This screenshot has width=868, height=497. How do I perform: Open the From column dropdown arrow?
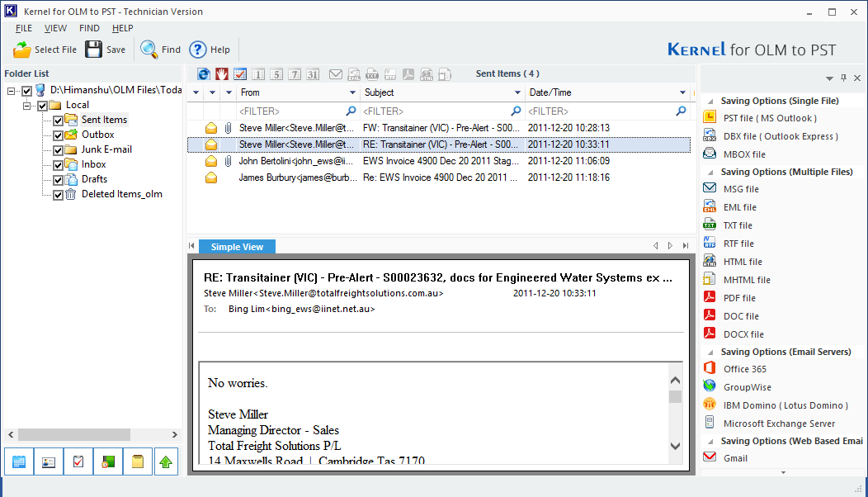pos(352,92)
